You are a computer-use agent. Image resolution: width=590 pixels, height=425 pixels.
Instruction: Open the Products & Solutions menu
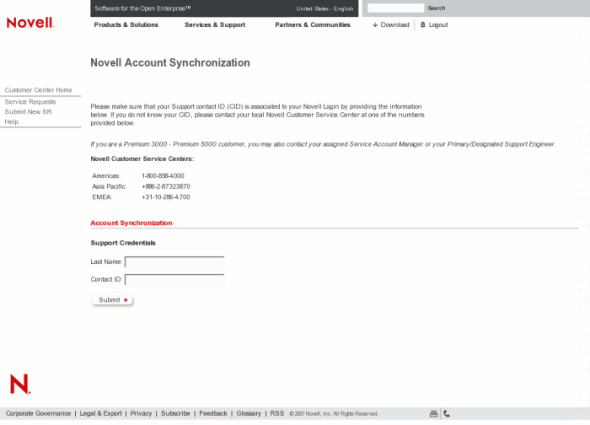point(126,25)
